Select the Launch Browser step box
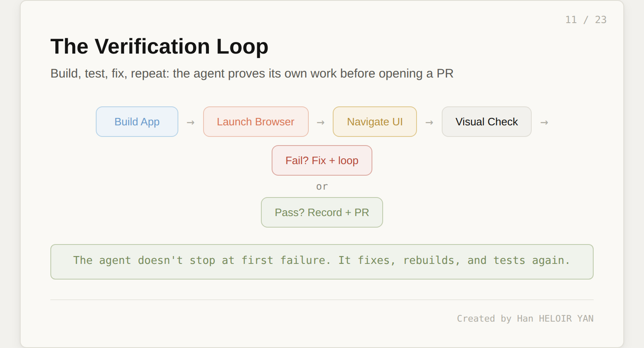The height and width of the screenshot is (348, 644). (256, 122)
